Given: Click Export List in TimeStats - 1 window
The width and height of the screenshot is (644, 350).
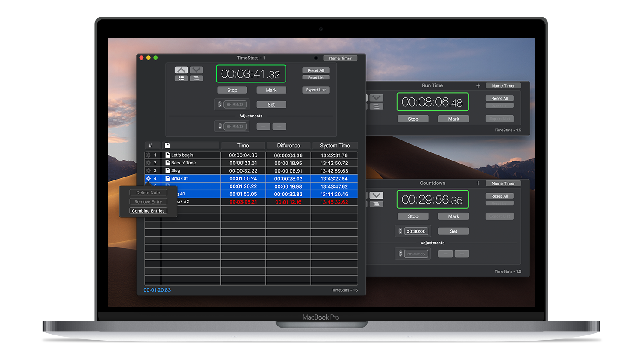Looking at the screenshot, I should pos(316,90).
